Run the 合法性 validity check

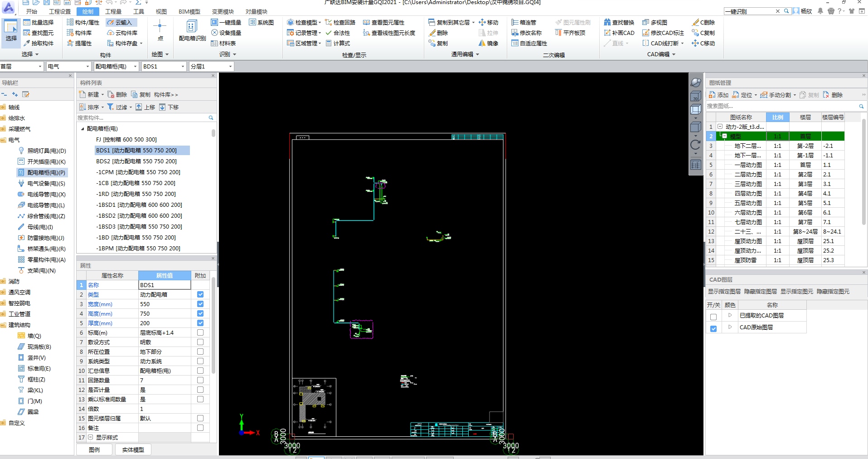point(338,33)
